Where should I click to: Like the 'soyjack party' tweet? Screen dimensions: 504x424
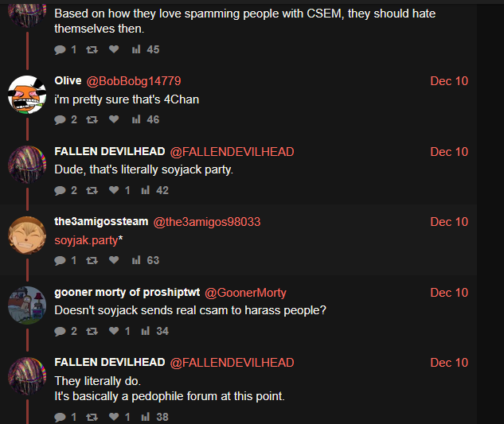click(114, 190)
